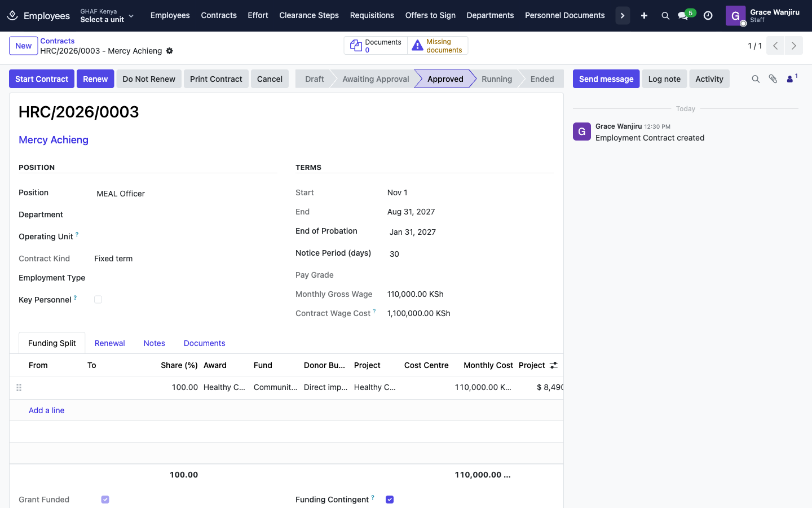Expand more menu items chevron in navbar
The width and height of the screenshot is (812, 508).
pyautogui.click(x=623, y=16)
